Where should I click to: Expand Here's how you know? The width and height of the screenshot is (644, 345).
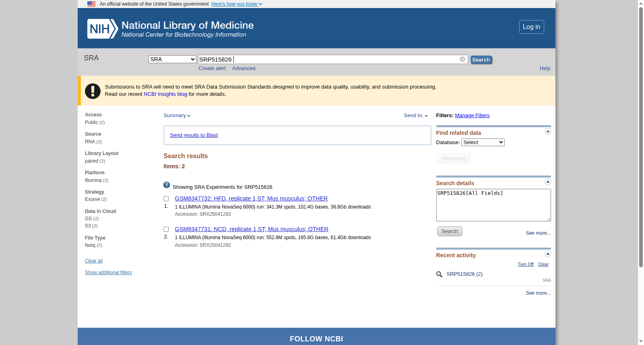coord(237,4)
